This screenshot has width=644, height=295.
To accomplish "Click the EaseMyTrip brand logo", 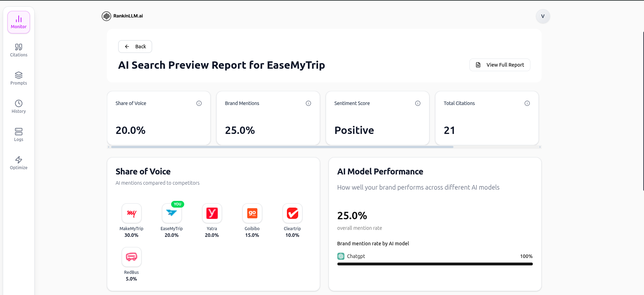I will pyautogui.click(x=172, y=213).
